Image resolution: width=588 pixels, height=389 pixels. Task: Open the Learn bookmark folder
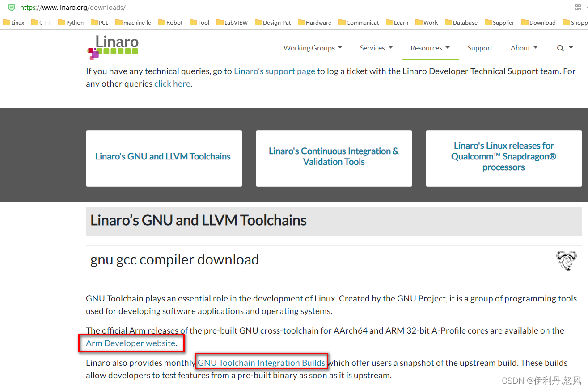[x=397, y=22]
